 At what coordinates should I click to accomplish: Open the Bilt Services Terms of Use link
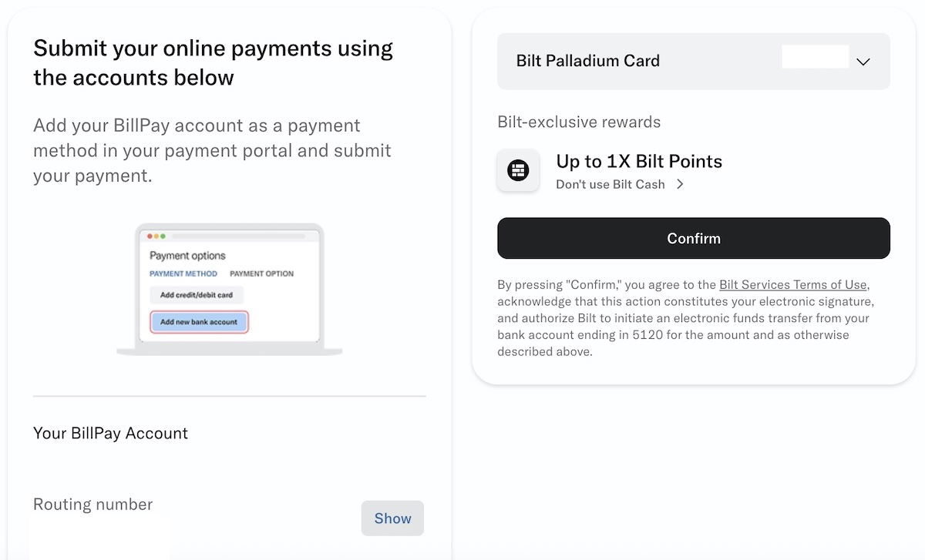(793, 284)
